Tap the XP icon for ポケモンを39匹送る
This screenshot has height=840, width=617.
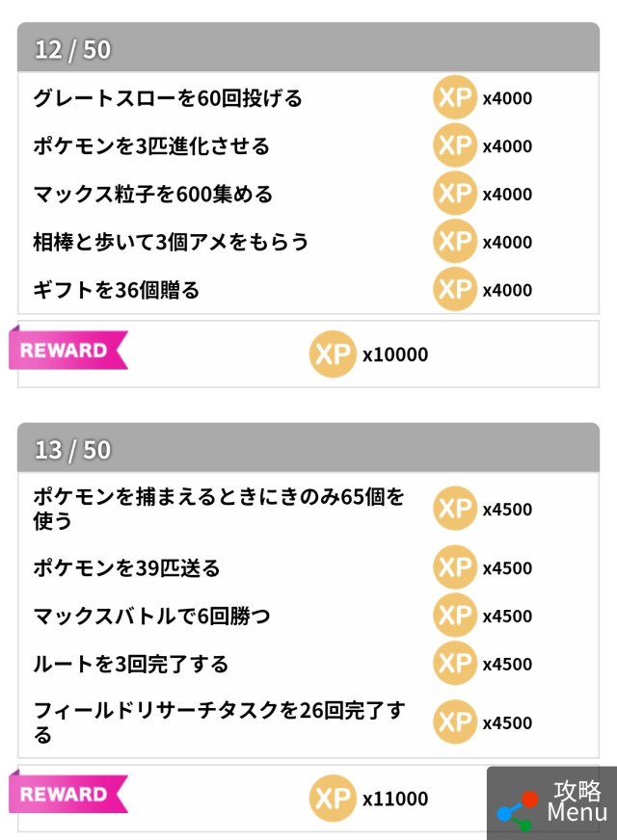[455, 568]
